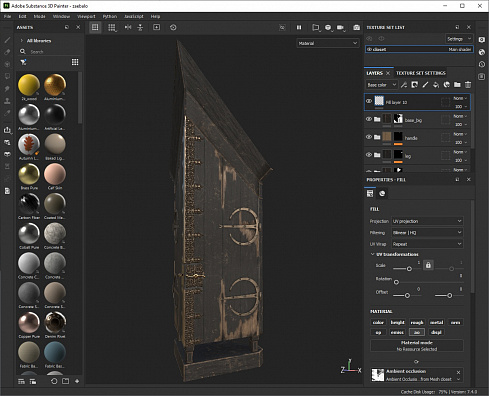Image resolution: width=489 pixels, height=396 pixels.
Task: Click the circular history toolbar icon
Action: tap(173, 27)
